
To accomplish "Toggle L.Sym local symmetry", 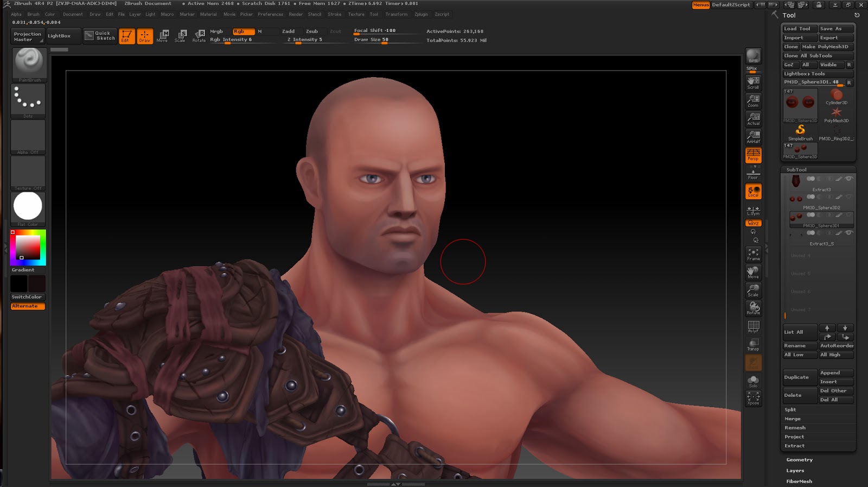I will coord(753,210).
